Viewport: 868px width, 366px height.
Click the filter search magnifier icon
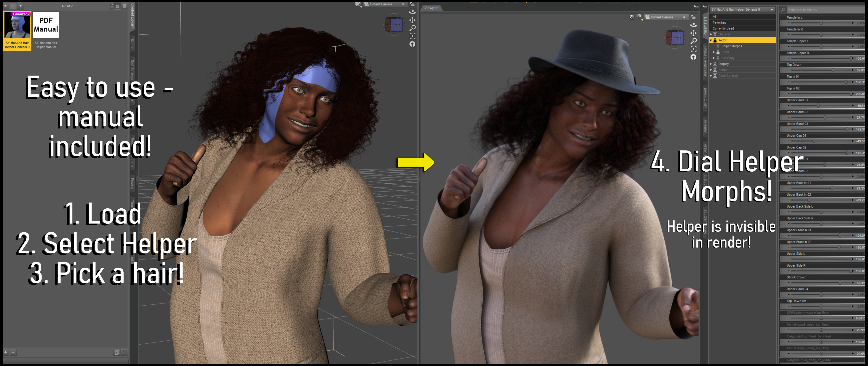[x=783, y=10]
